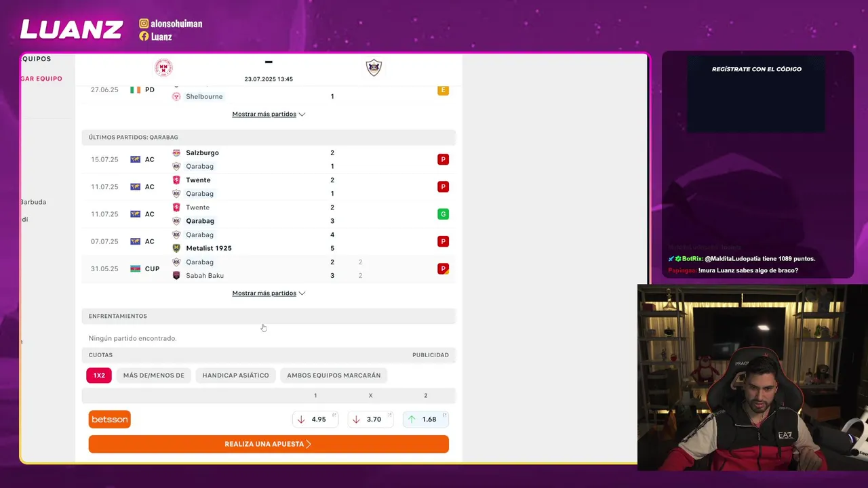This screenshot has height=488, width=868.
Task: Click the AC competition flag in the 15.07.25 row
Action: (135, 159)
